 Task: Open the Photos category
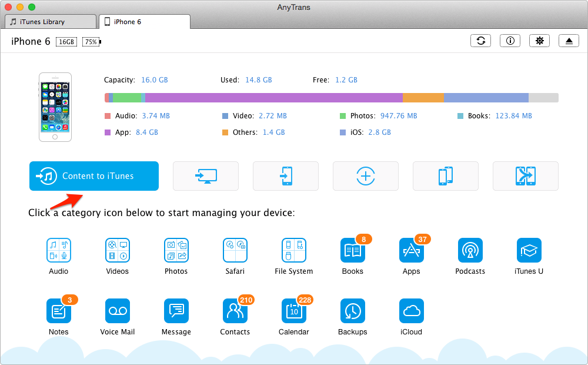coord(176,250)
